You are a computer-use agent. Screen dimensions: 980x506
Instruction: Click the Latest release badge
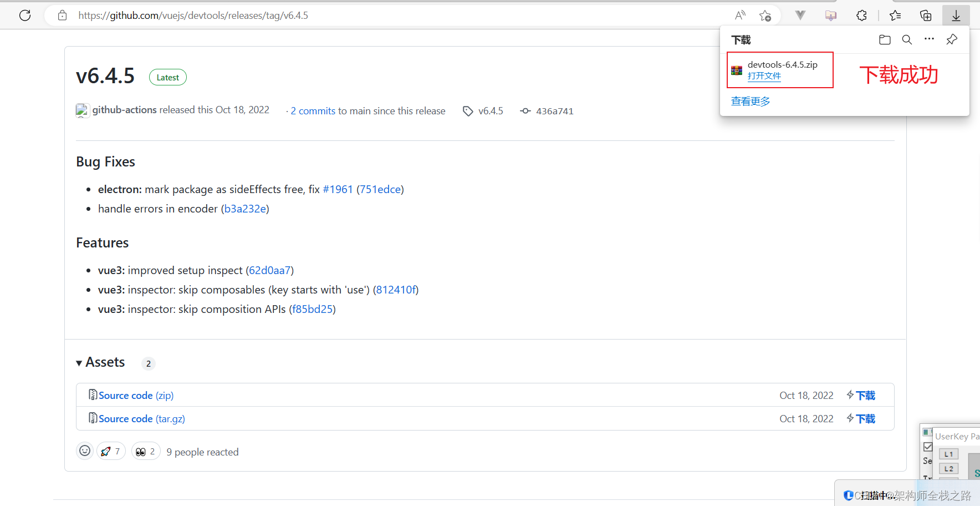(x=168, y=77)
